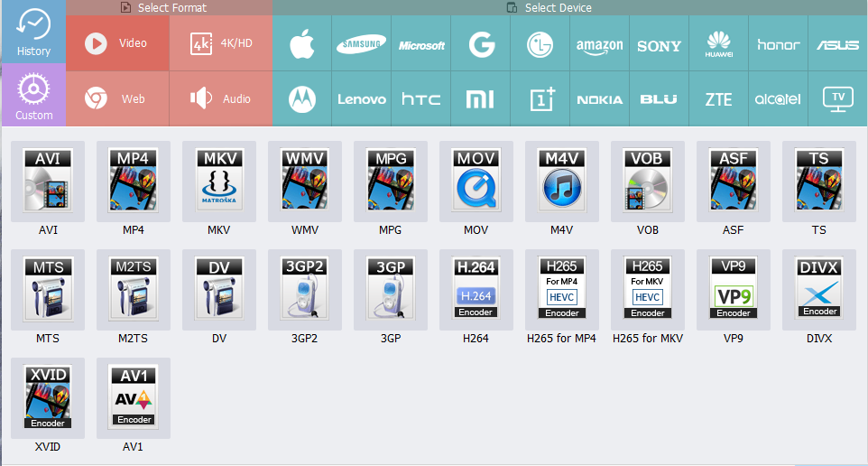Image resolution: width=868 pixels, height=466 pixels.
Task: Select the Huawei device brand
Action: (x=718, y=43)
